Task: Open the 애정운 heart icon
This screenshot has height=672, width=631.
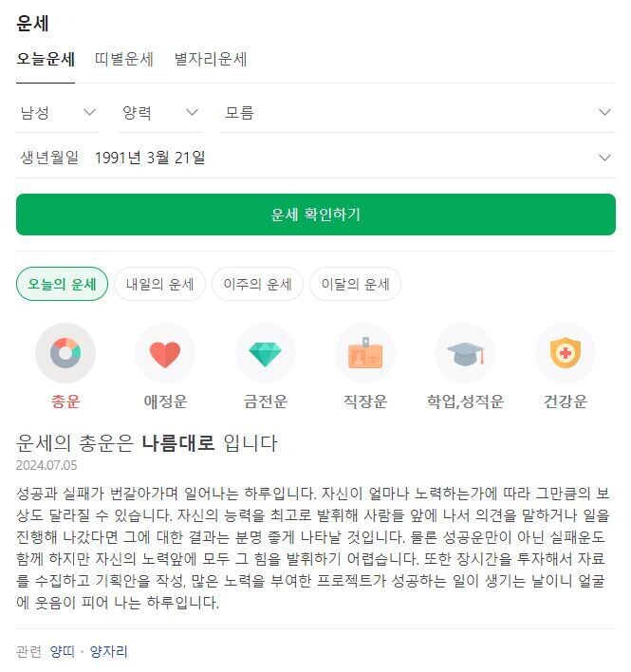Action: [165, 353]
